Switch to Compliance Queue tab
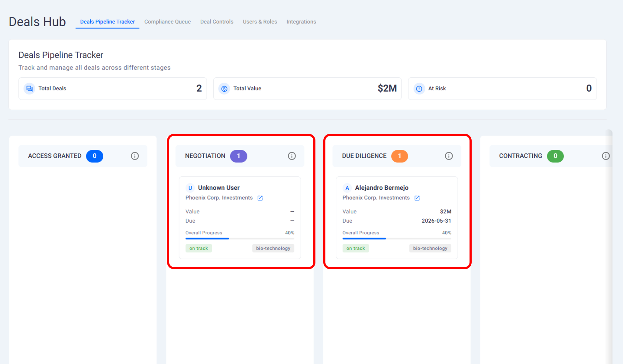This screenshot has height=364, width=623. pos(167,22)
